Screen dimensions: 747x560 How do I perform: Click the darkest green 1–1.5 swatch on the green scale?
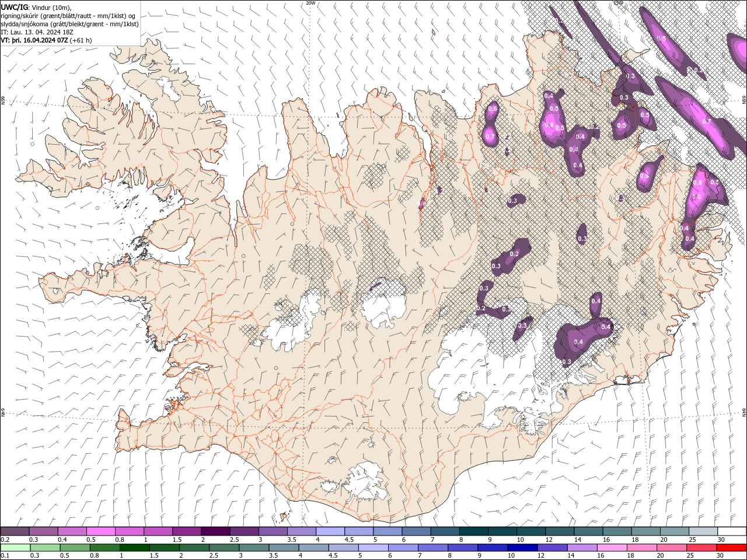pyautogui.click(x=134, y=548)
